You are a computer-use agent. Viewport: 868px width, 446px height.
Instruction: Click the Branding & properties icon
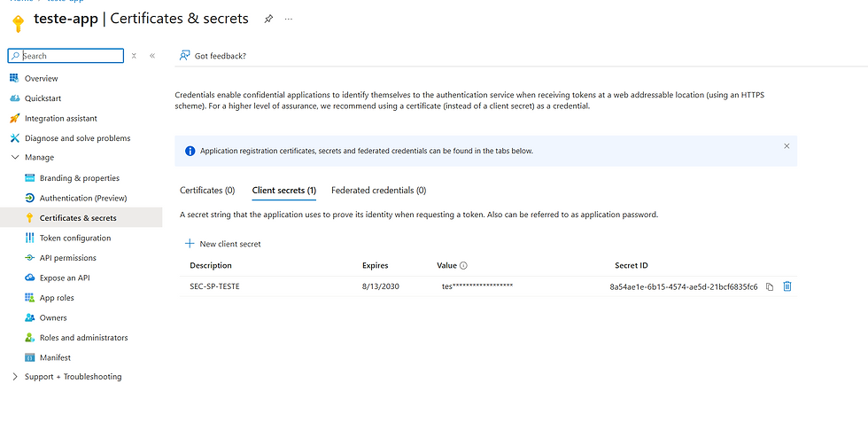coord(30,178)
